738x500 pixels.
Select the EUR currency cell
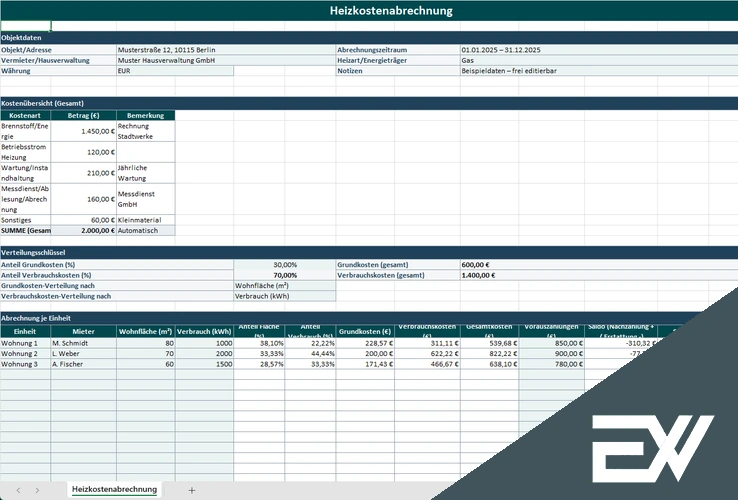pyautogui.click(x=175, y=71)
